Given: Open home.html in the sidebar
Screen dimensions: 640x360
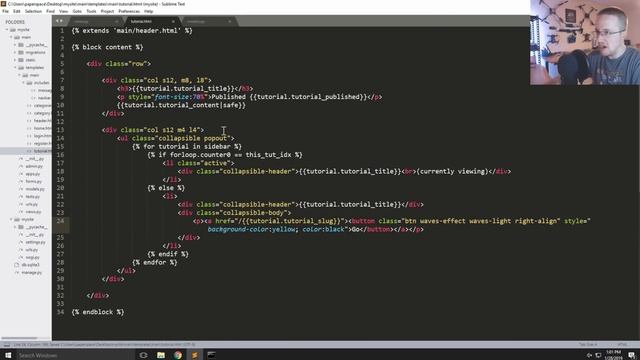Looking at the screenshot, I should [x=42, y=128].
